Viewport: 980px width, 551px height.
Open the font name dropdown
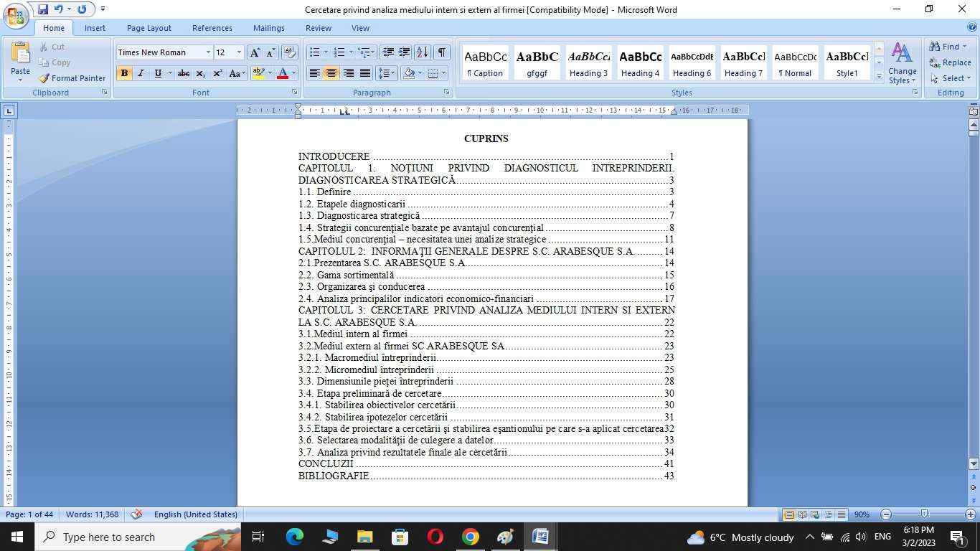pyautogui.click(x=208, y=52)
